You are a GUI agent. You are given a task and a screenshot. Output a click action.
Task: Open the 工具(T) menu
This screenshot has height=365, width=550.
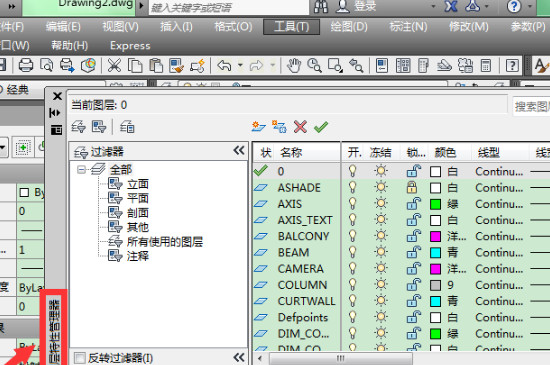coord(291,27)
